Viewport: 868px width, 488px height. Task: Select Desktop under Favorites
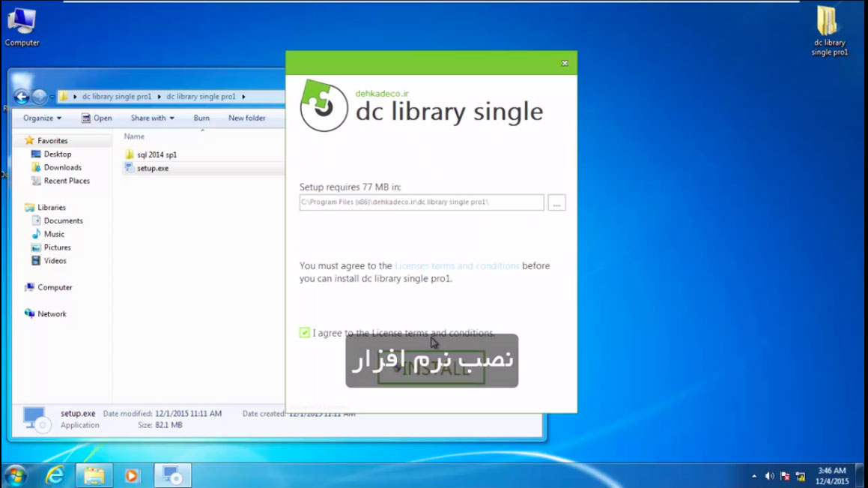tap(58, 154)
